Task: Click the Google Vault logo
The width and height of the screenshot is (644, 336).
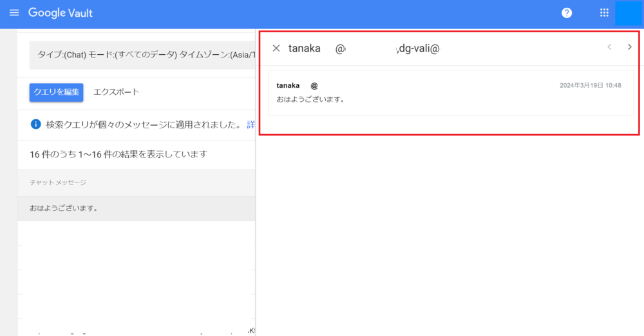Action: pos(61,13)
